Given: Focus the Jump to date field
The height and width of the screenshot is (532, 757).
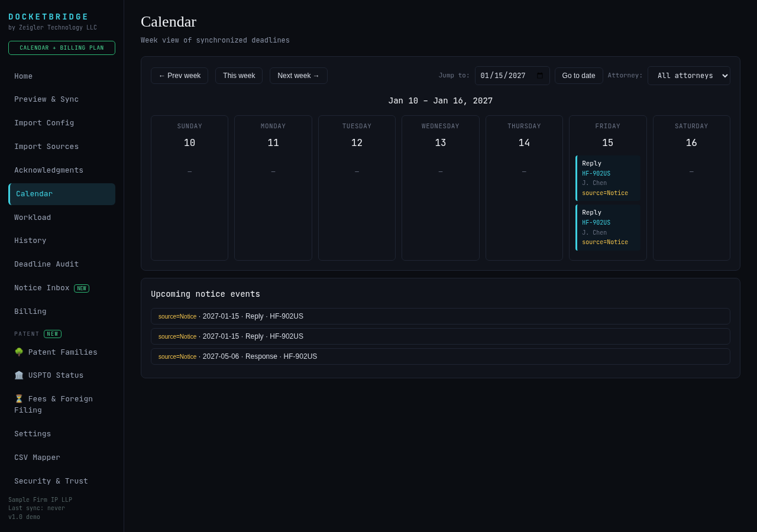Looking at the screenshot, I should (512, 76).
